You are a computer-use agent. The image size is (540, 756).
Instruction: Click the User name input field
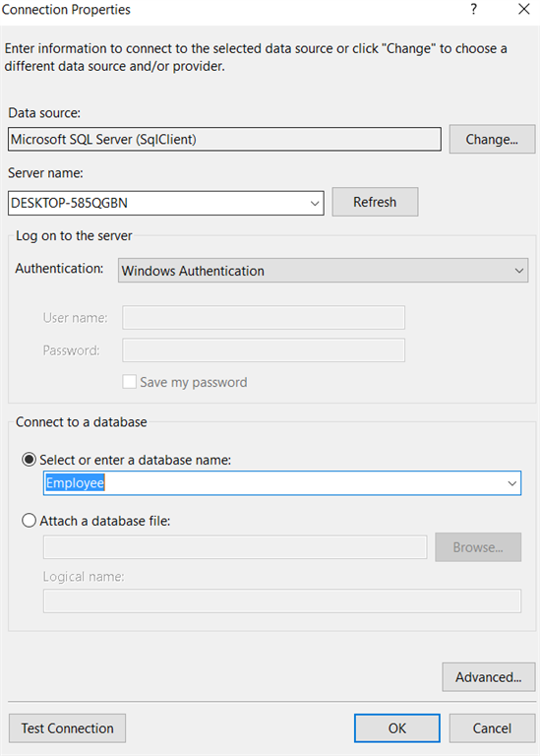pos(264,318)
